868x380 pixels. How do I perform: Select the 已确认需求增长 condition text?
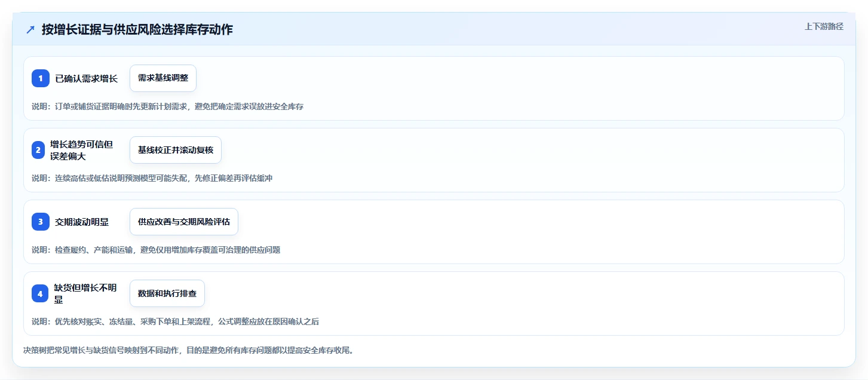point(86,78)
